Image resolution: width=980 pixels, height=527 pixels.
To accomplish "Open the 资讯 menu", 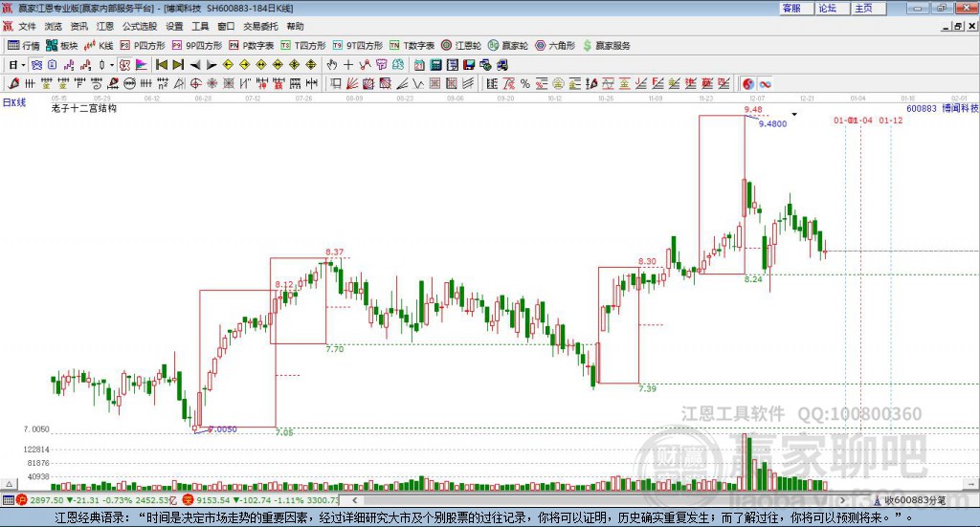I will [78, 26].
